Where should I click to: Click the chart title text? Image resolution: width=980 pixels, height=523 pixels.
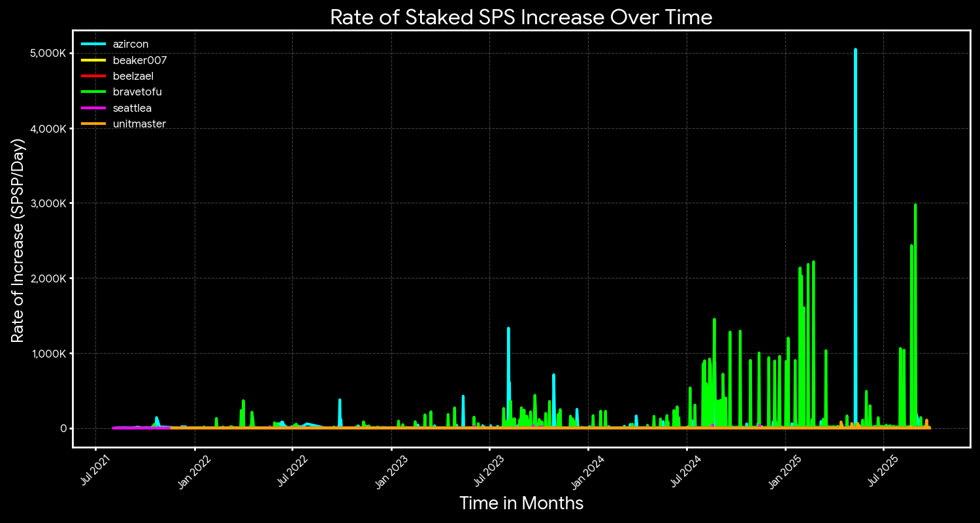click(521, 17)
